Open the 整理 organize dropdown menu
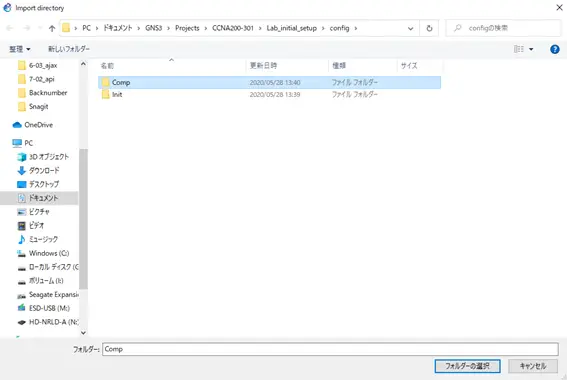Image resolution: width=567 pixels, height=380 pixels. pos(20,49)
